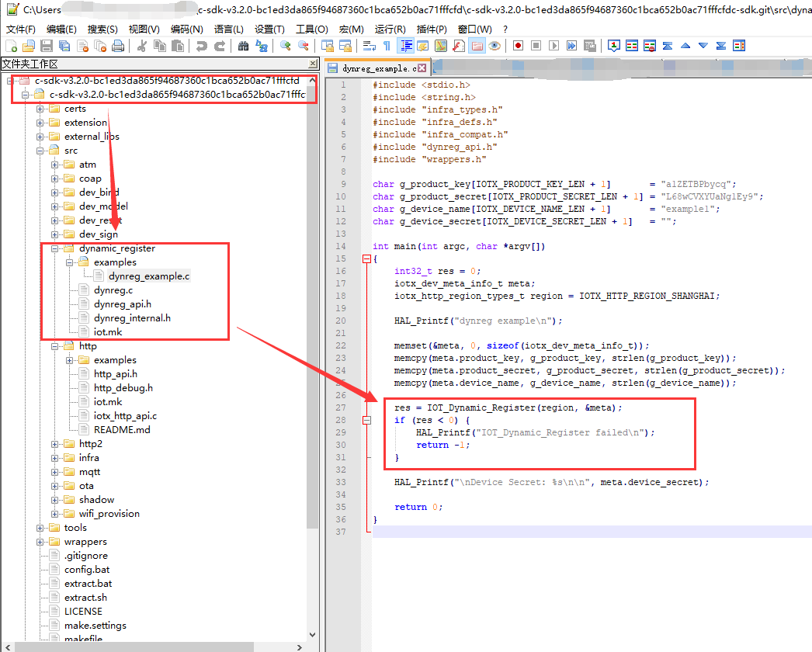Expand the examples folder under http
The height and width of the screenshot is (652, 812).
pyautogui.click(x=69, y=360)
